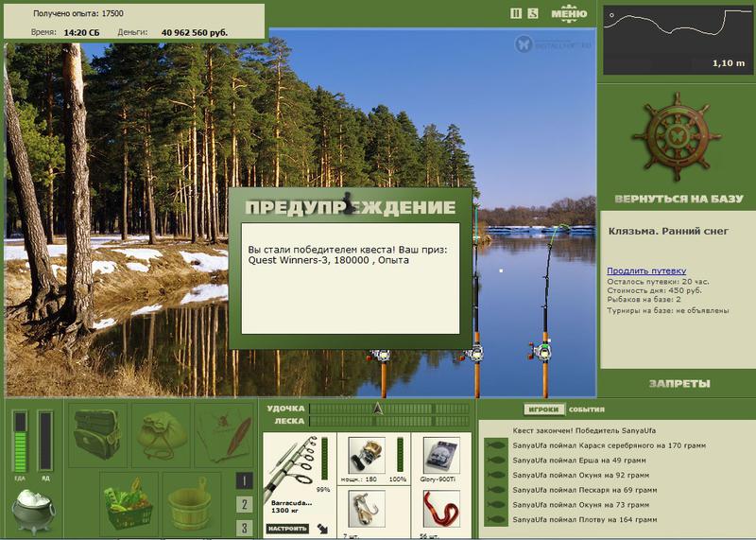756x540 pixels.
Task: Switch to the ИГРОКИ tab
Action: pos(543,409)
